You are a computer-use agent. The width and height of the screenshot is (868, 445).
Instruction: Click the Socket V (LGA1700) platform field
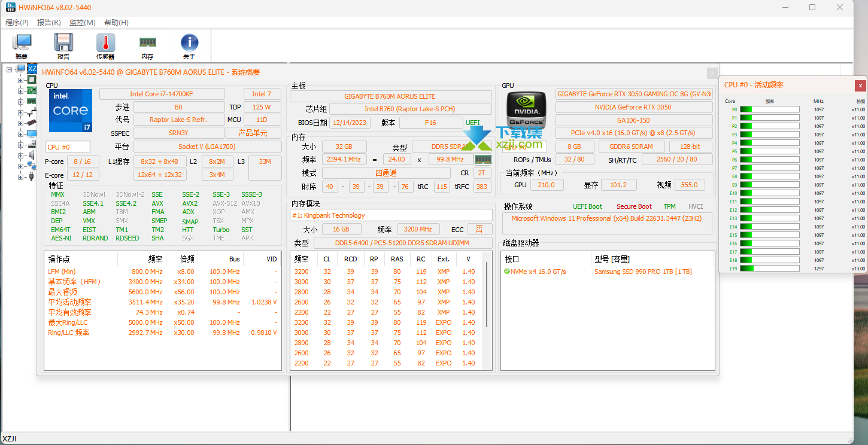[x=207, y=147]
